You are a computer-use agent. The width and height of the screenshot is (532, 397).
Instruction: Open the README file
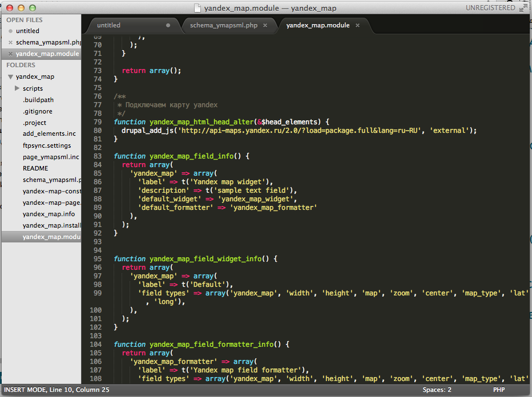pos(35,168)
